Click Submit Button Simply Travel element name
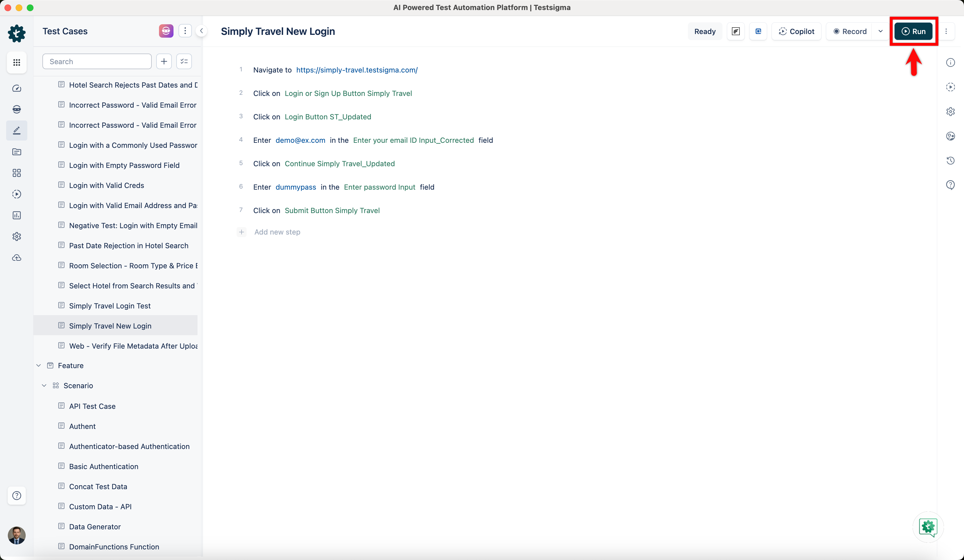 tap(332, 210)
